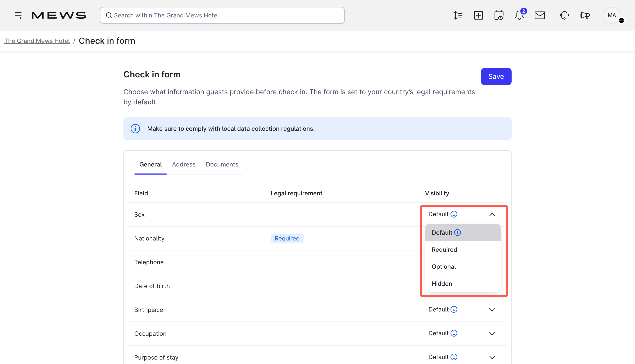
Task: Open the Occupation visibility dropdown
Action: click(492, 333)
